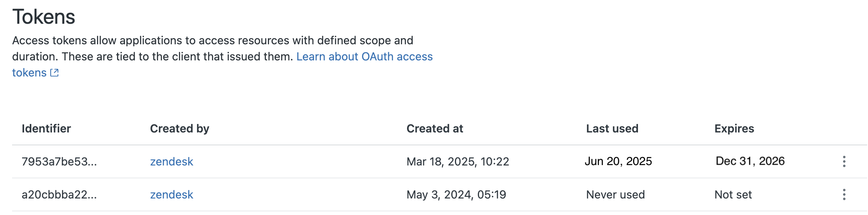
Task: Click the 'Not set' expiry cell
Action: click(733, 194)
